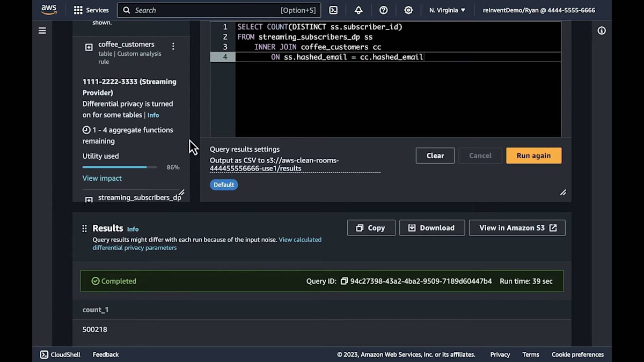This screenshot has width=644, height=362.
Task: Expand streaming_subscribers_dp table
Action: (89, 200)
